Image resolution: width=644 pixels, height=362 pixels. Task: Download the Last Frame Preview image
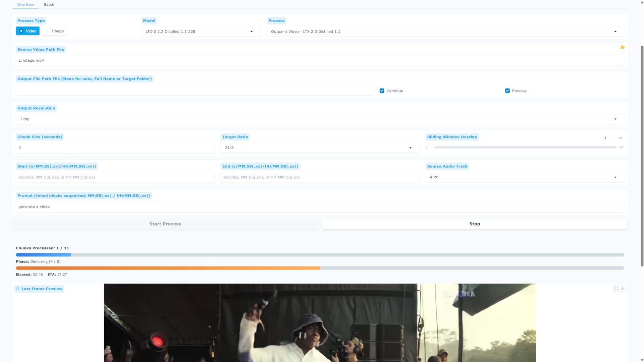623,288
